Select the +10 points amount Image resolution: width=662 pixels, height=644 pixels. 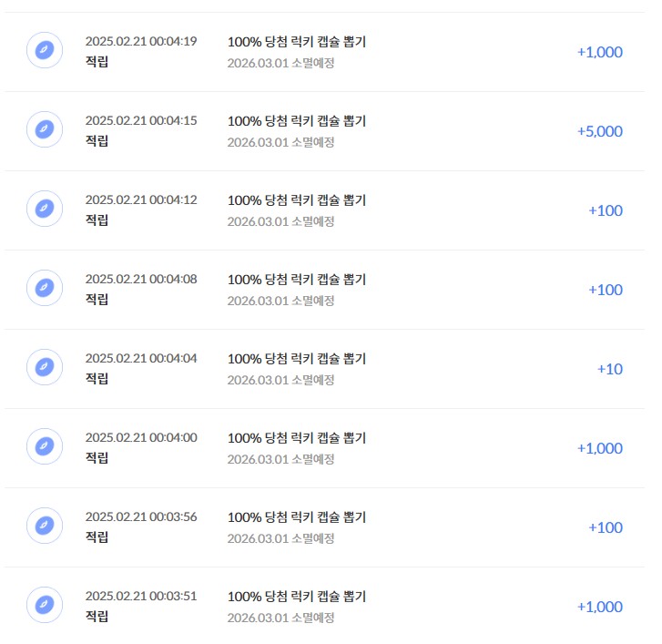pos(610,369)
